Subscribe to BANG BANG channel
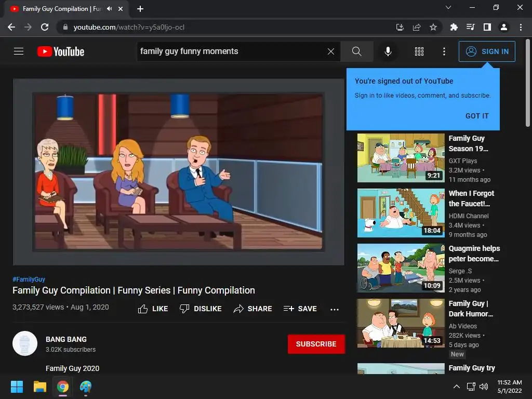Screen dimensions: 532x399 point(316,344)
